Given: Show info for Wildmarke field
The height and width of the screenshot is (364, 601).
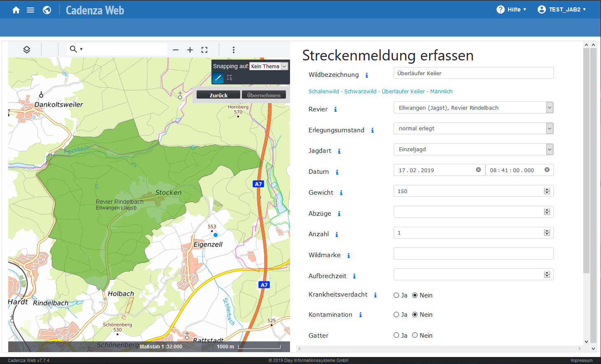Looking at the screenshot, I should (348, 256).
